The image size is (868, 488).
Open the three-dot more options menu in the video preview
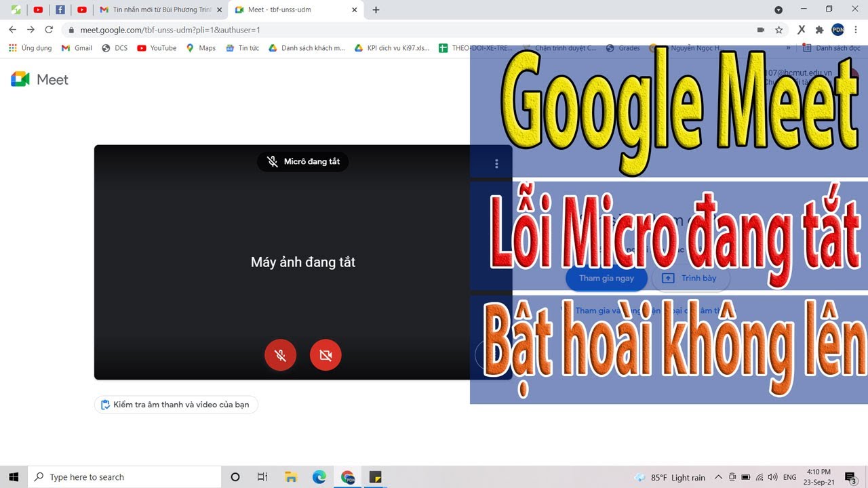click(x=496, y=163)
